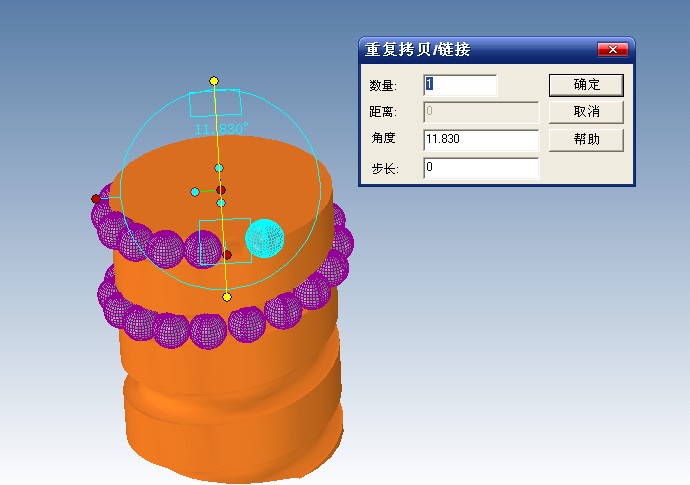Image resolution: width=690 pixels, height=485 pixels.
Task: Click the 数量: label
Action: point(383,85)
